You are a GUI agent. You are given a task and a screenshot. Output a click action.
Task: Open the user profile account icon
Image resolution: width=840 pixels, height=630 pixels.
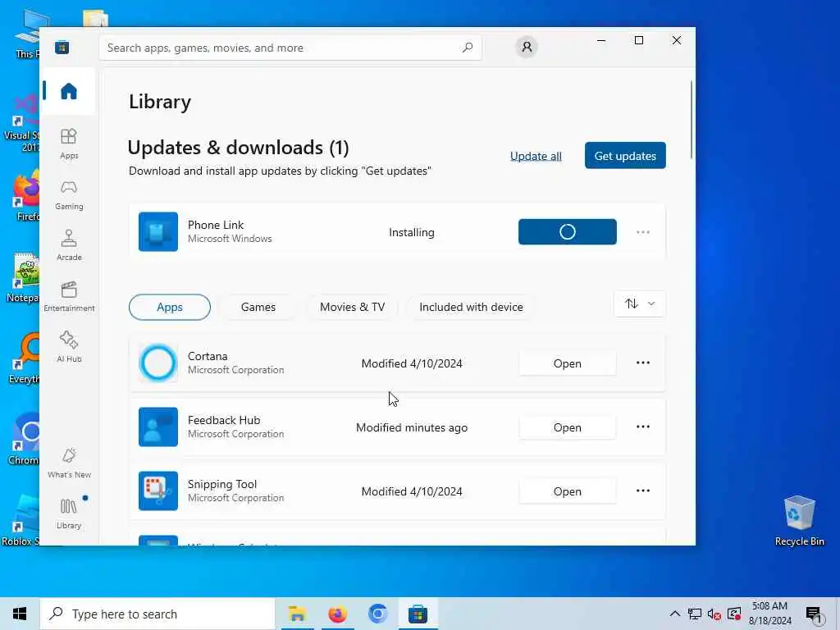[527, 47]
